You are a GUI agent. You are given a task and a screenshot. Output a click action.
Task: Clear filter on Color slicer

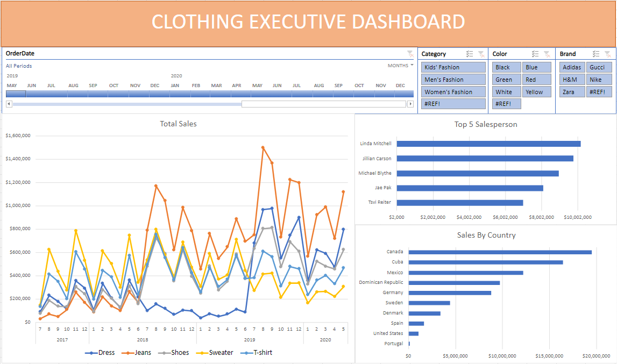[547, 54]
